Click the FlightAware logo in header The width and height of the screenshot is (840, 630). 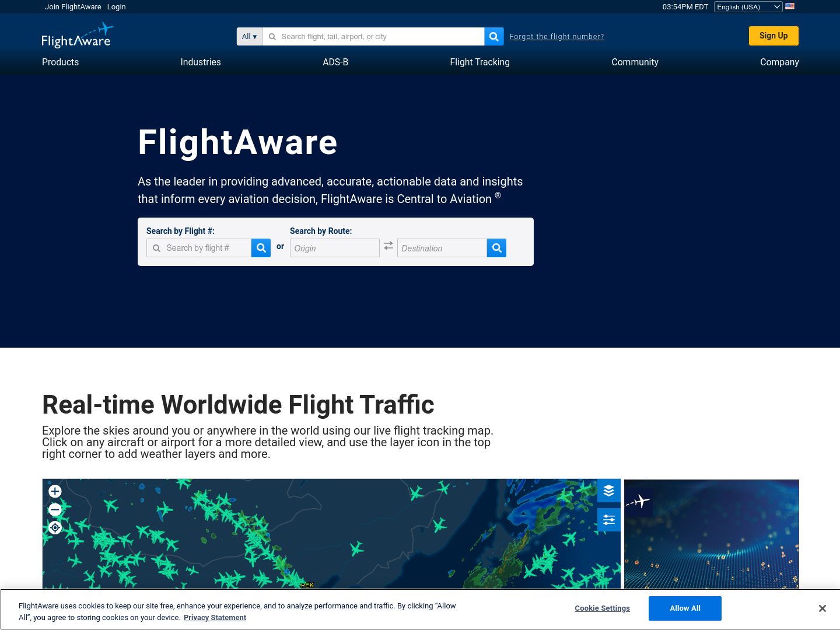click(77, 36)
